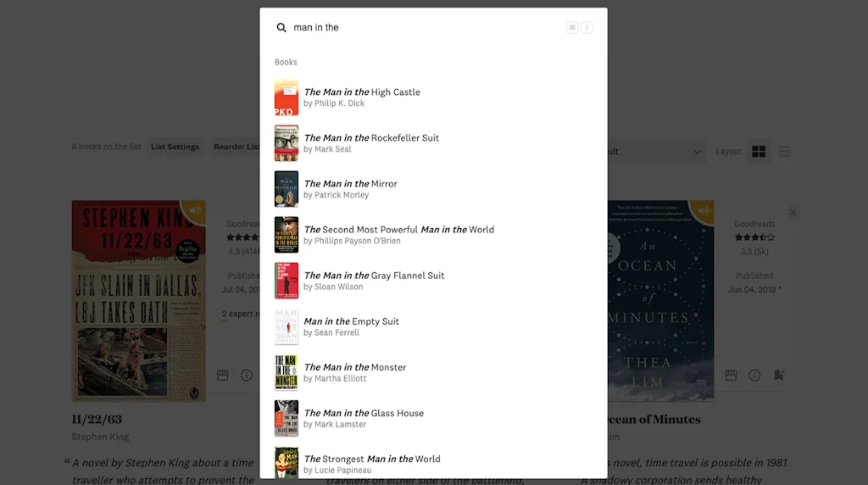Click Gray Flannel Suit cover thumbnail
The height and width of the screenshot is (485, 868).
click(287, 281)
